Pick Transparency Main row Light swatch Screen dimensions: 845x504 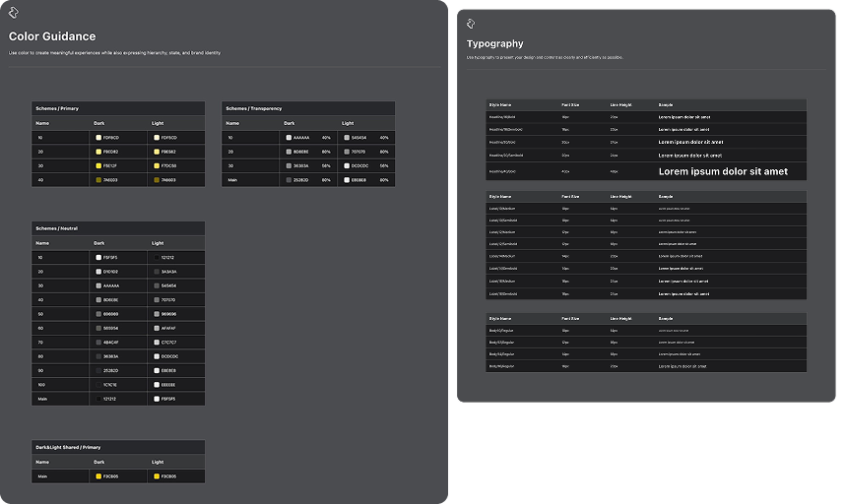[347, 180]
